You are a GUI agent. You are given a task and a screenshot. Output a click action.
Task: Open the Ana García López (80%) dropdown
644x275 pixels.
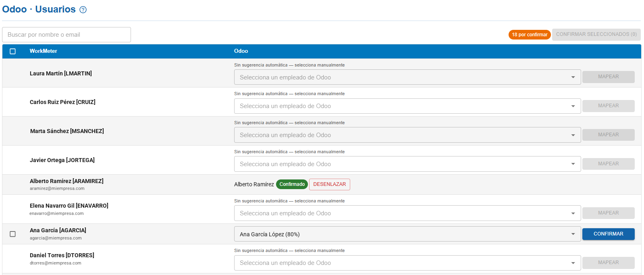tap(407, 234)
